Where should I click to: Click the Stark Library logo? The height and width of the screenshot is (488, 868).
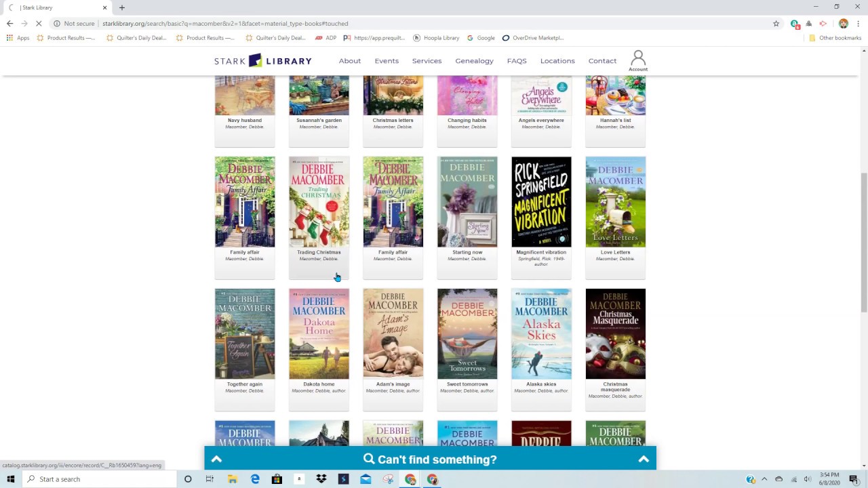click(x=263, y=61)
